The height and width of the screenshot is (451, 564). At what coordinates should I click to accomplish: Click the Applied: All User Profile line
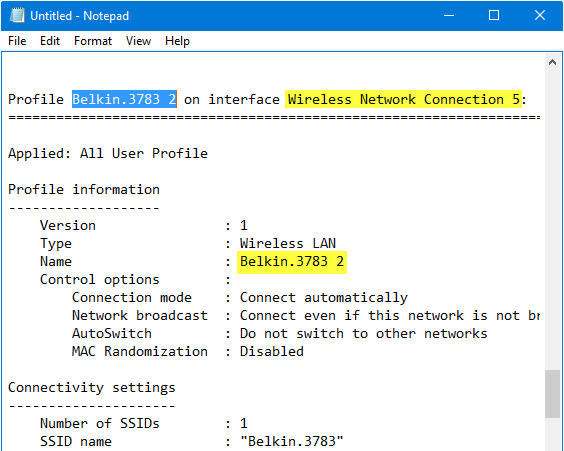tap(108, 154)
